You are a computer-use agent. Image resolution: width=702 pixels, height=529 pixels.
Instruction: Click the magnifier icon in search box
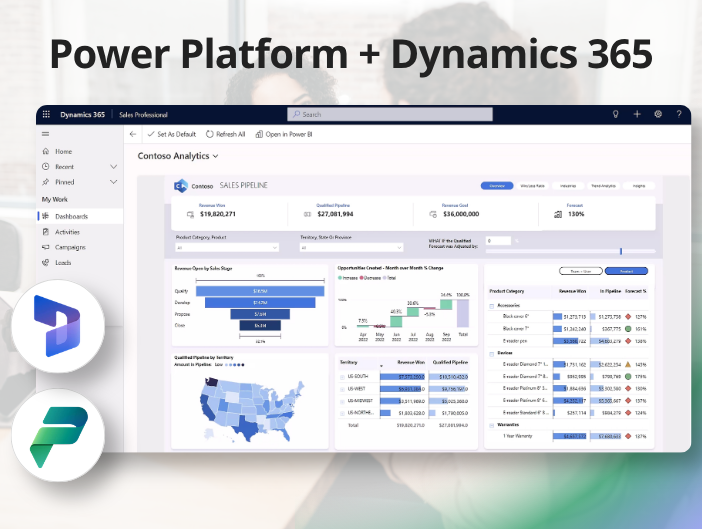pos(296,114)
